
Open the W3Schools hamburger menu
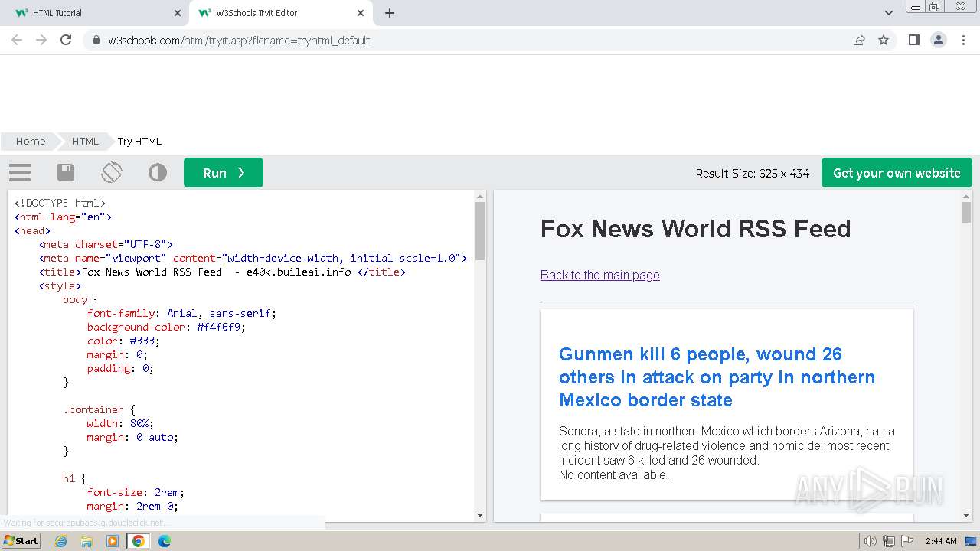tap(20, 173)
